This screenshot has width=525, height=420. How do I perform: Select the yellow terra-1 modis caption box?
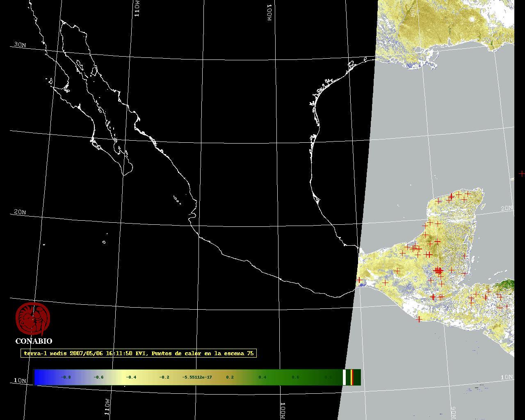click(x=139, y=353)
